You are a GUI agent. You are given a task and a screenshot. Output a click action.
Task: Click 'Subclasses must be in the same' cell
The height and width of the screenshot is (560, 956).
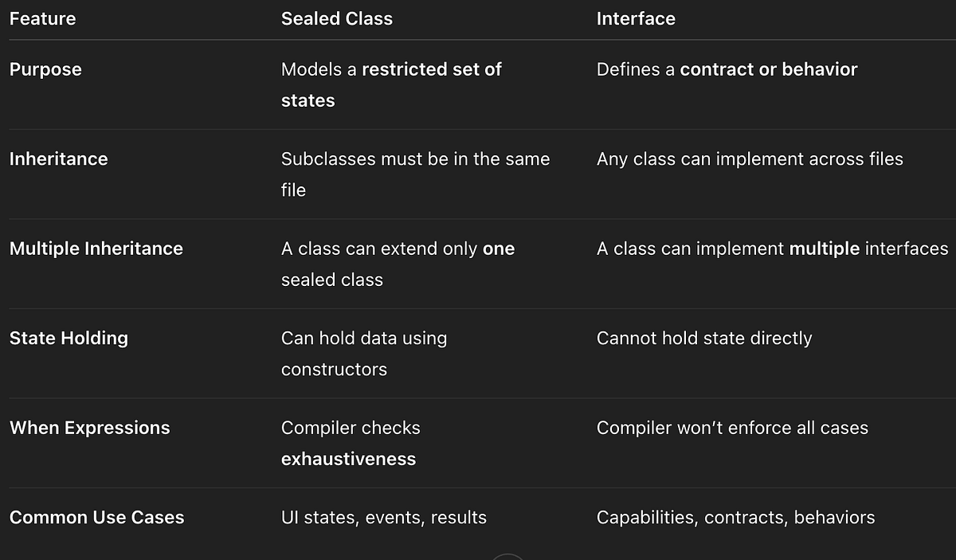[416, 159]
